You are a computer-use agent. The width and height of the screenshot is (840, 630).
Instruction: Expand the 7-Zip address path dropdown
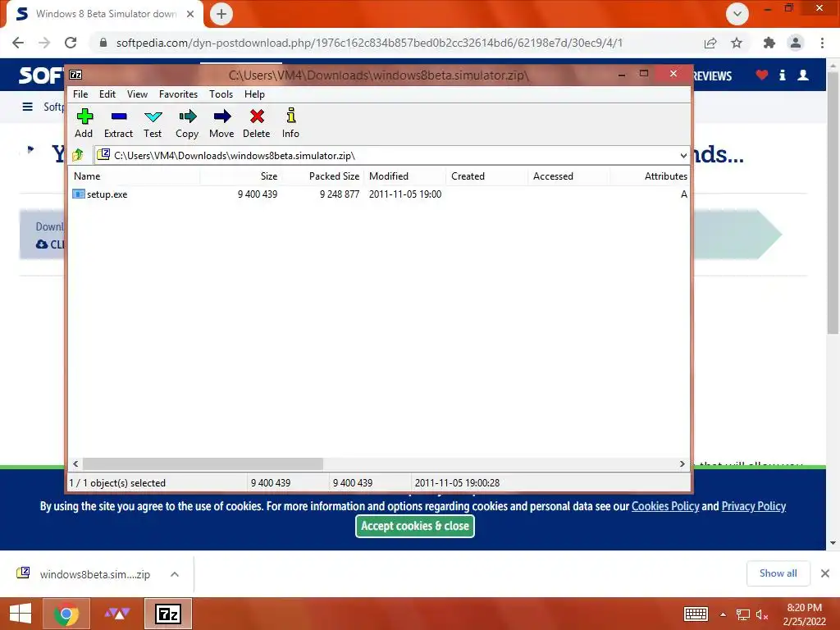coord(683,156)
